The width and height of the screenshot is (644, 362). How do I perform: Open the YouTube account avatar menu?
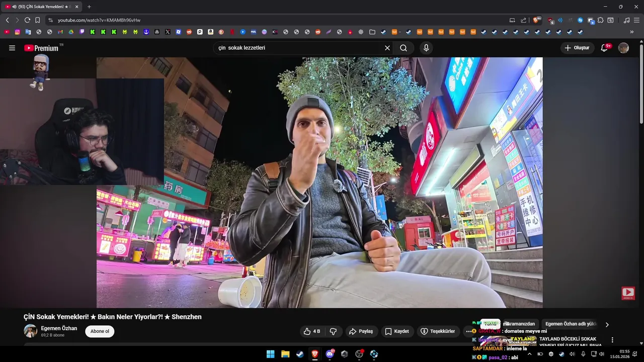click(623, 48)
